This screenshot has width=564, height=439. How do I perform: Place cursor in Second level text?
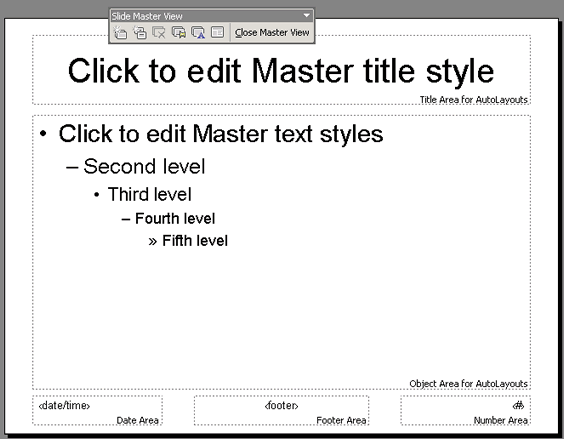144,167
